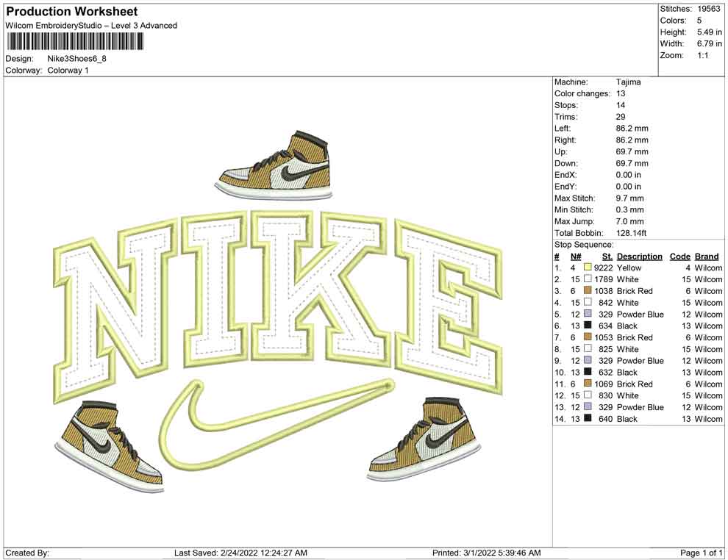Click 'Powder Blue' description in row 13
The width and height of the screenshot is (728, 560).
coord(640,407)
